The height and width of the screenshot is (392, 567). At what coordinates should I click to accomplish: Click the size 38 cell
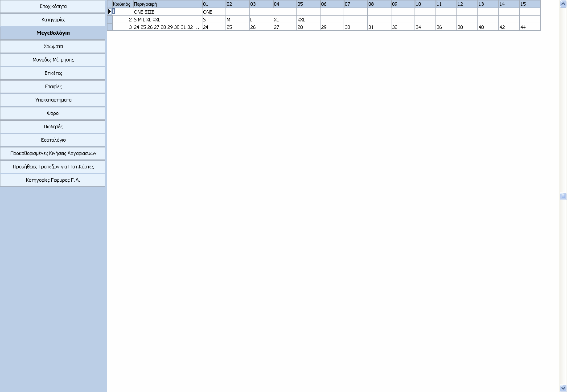coord(467,27)
